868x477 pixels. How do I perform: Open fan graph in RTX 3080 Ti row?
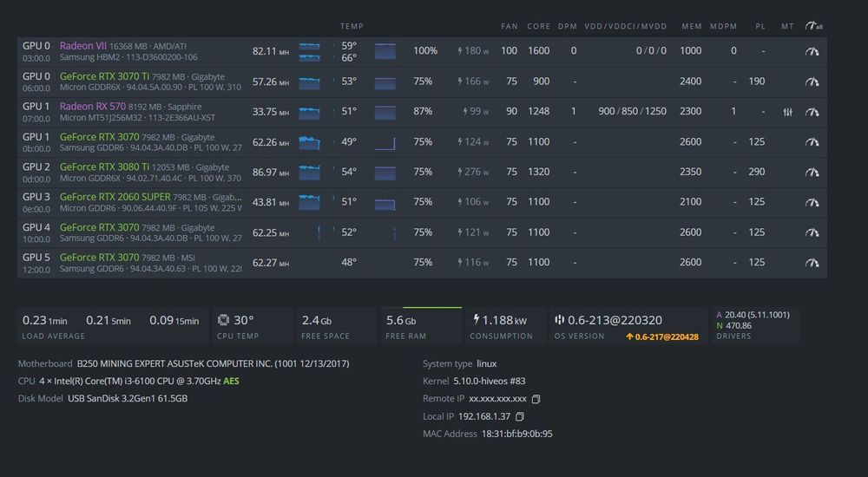click(x=385, y=173)
